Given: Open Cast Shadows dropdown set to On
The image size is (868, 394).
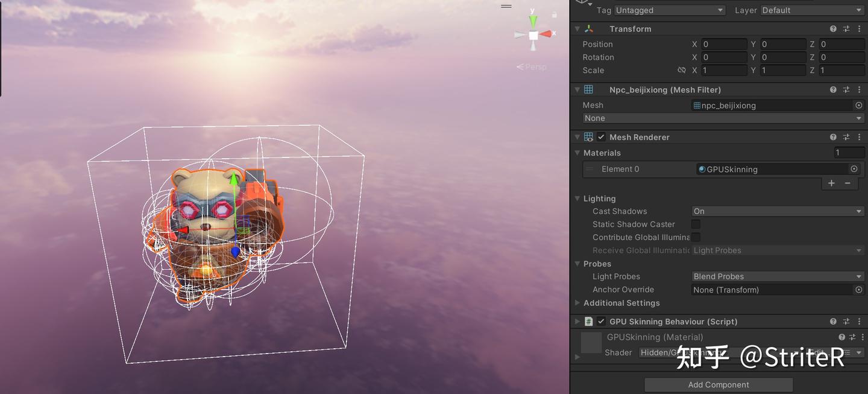Looking at the screenshot, I should click(778, 211).
